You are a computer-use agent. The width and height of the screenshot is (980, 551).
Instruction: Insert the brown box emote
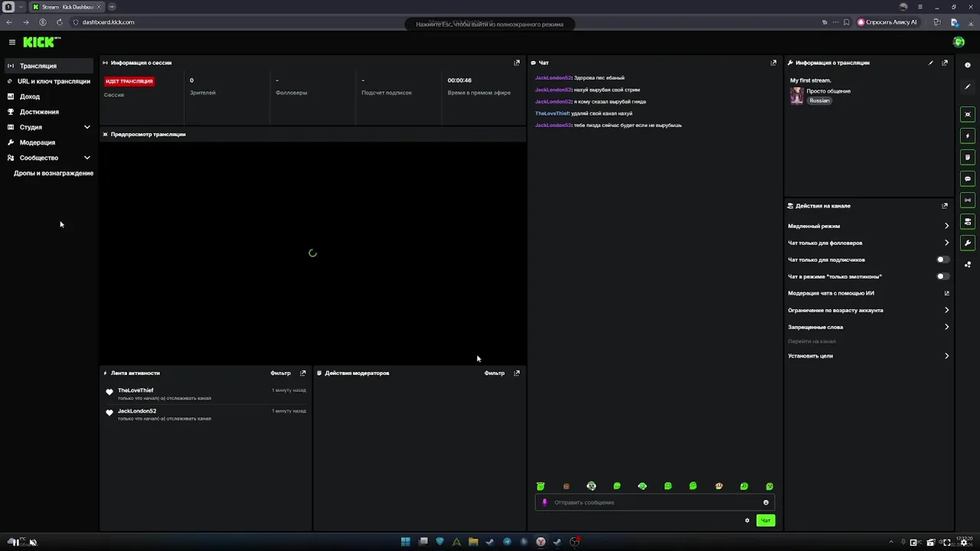click(x=566, y=486)
